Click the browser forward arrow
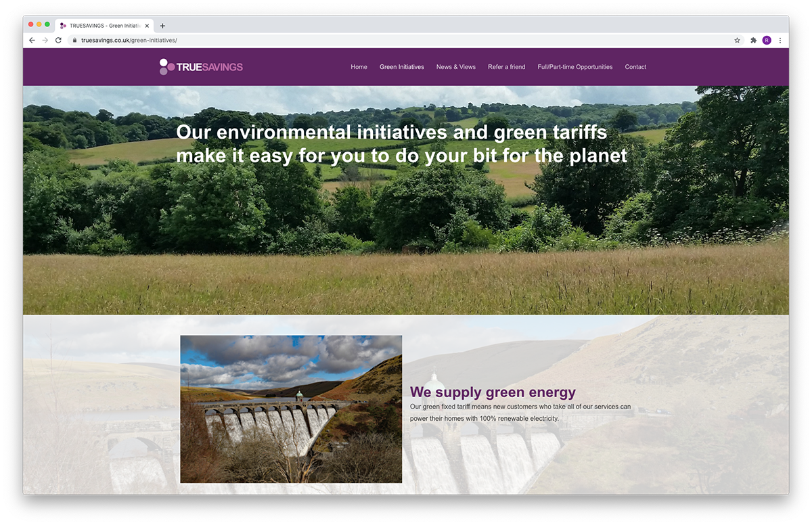812x525 pixels. [x=45, y=41]
